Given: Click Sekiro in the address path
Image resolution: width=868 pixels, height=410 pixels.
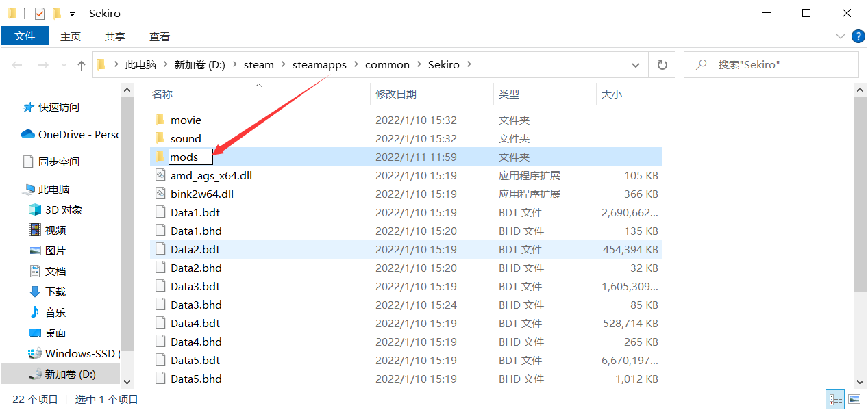Looking at the screenshot, I should pyautogui.click(x=444, y=64).
